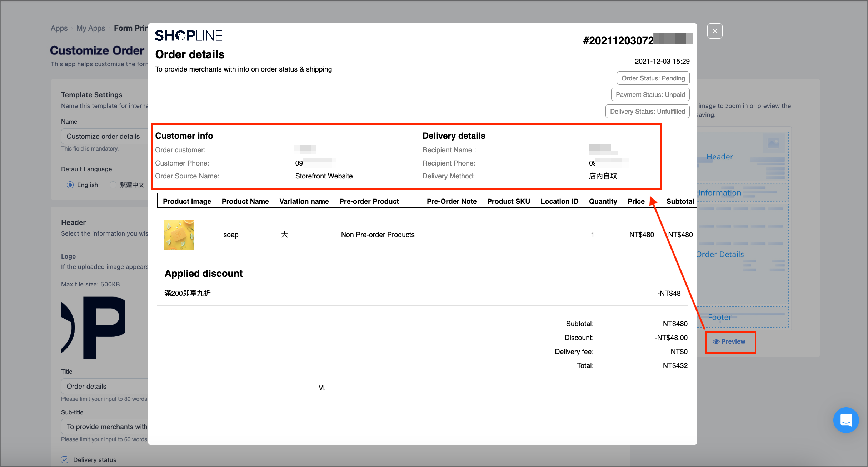Click the Variation name column header
The width and height of the screenshot is (868, 467).
[304, 201]
